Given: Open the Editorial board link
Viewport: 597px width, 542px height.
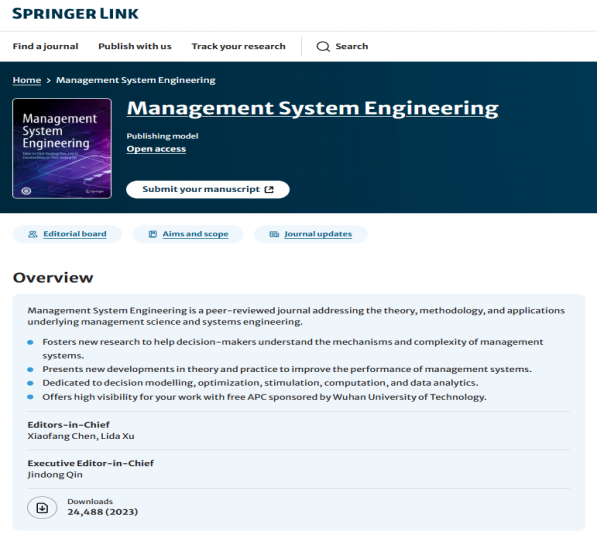Looking at the screenshot, I should (x=75, y=234).
